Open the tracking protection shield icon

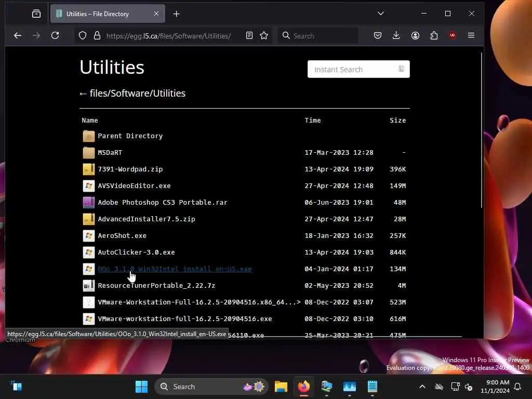click(83, 36)
